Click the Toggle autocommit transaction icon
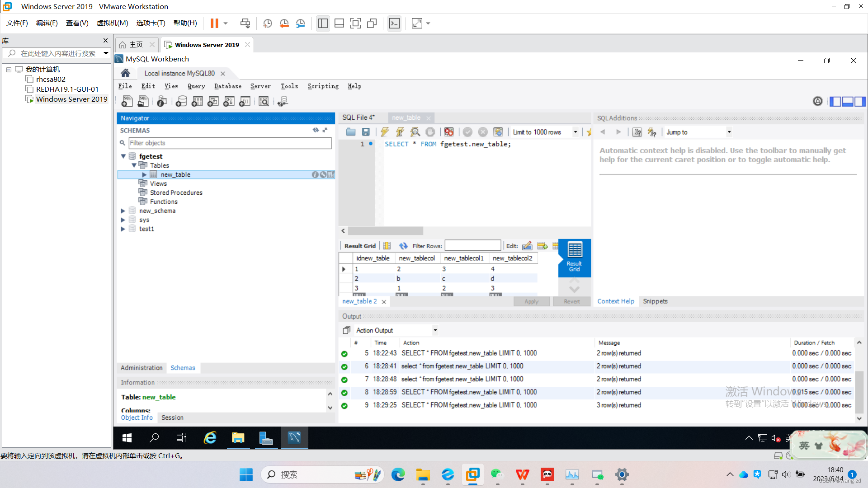 [498, 131]
